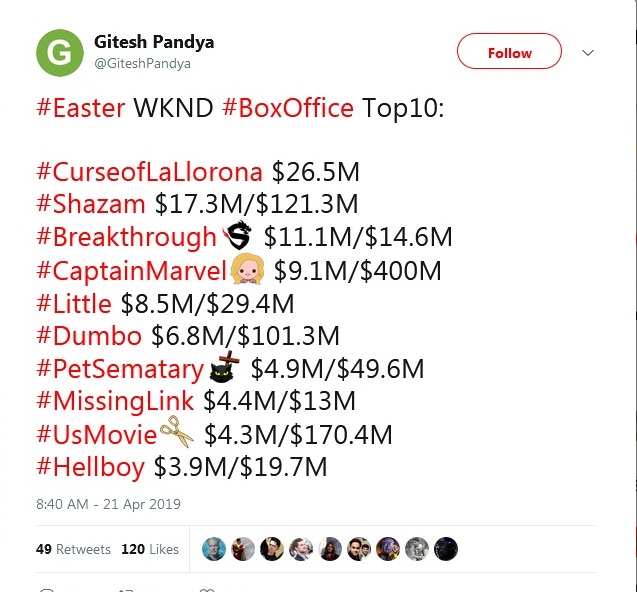Viewport: 637px width, 592px height.
Task: View the 120 Likes list
Action: pyautogui.click(x=150, y=549)
